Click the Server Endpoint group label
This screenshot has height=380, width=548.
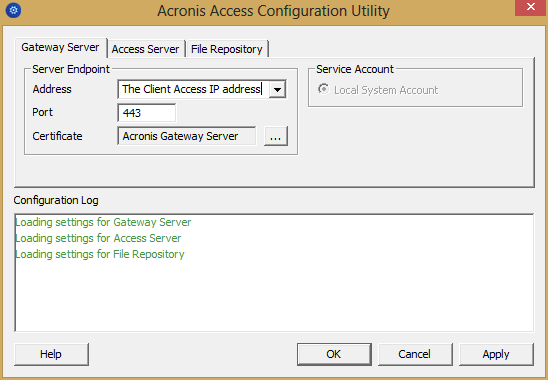pyautogui.click(x=71, y=69)
